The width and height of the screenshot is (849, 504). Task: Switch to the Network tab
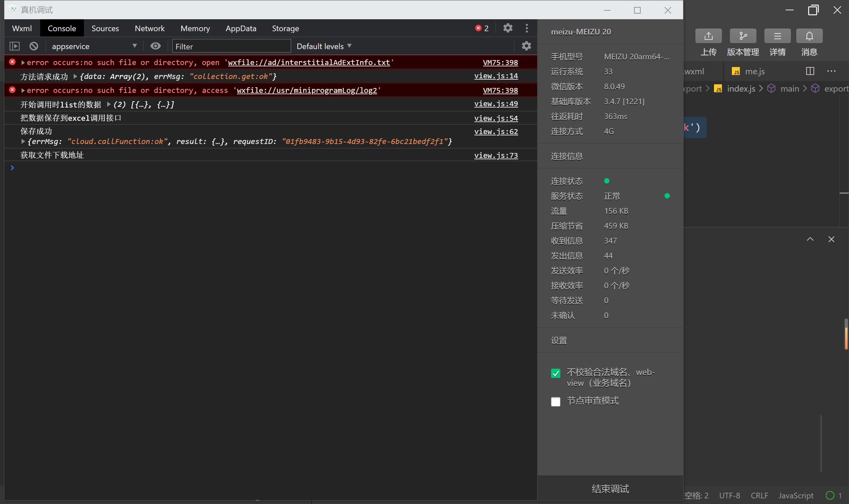click(x=149, y=29)
